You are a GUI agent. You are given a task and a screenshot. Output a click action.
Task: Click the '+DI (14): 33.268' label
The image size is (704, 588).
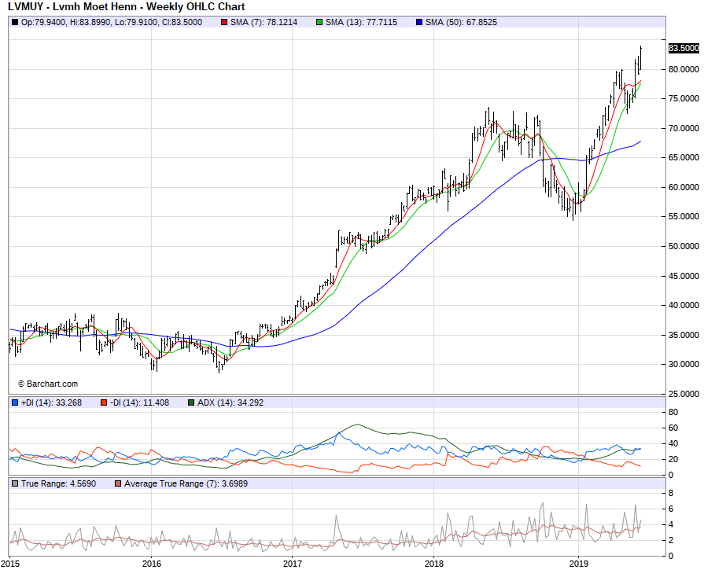[51, 402]
